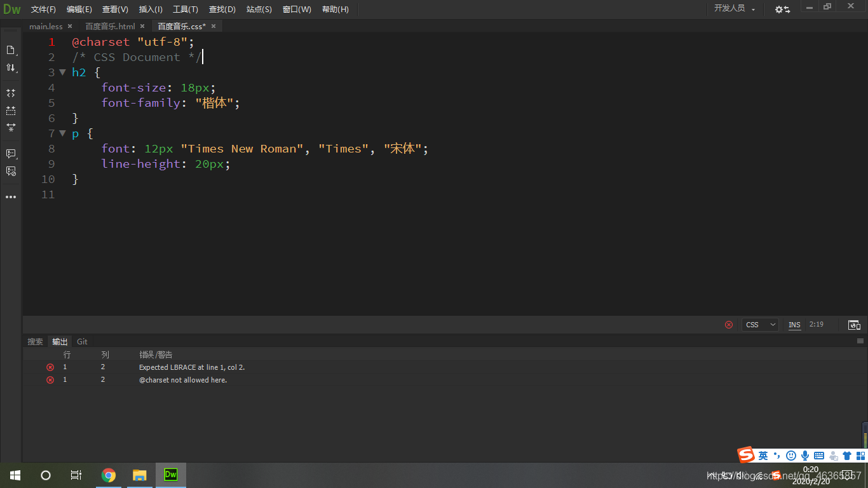This screenshot has height=488, width=868.
Task: Open File Explorer from the taskbar
Action: [x=139, y=475]
